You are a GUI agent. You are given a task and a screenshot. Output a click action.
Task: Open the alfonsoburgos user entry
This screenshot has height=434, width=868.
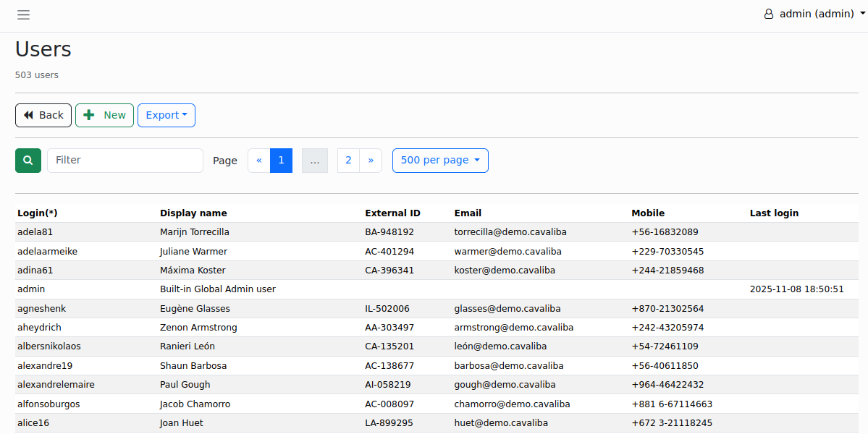point(49,404)
